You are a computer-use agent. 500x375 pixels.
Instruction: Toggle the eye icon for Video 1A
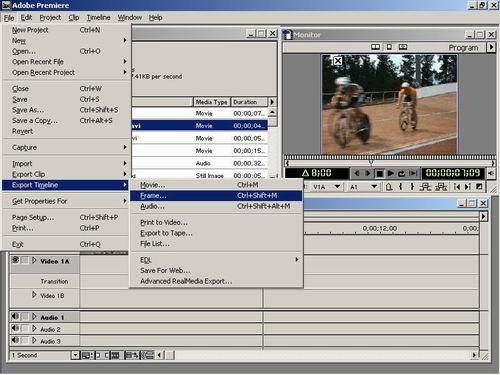point(15,260)
